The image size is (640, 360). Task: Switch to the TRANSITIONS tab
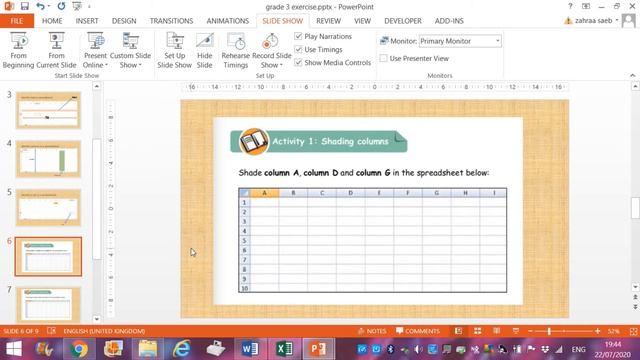coord(171,21)
